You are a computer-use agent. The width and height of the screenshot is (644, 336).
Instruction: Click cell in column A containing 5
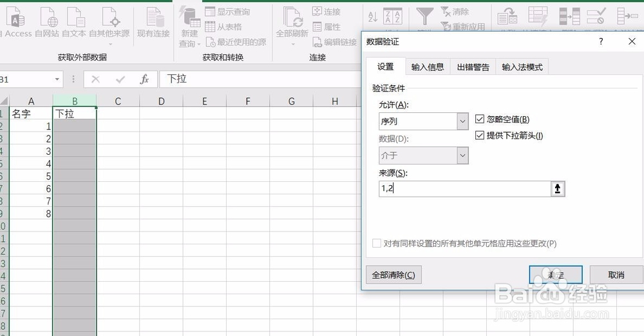31,176
